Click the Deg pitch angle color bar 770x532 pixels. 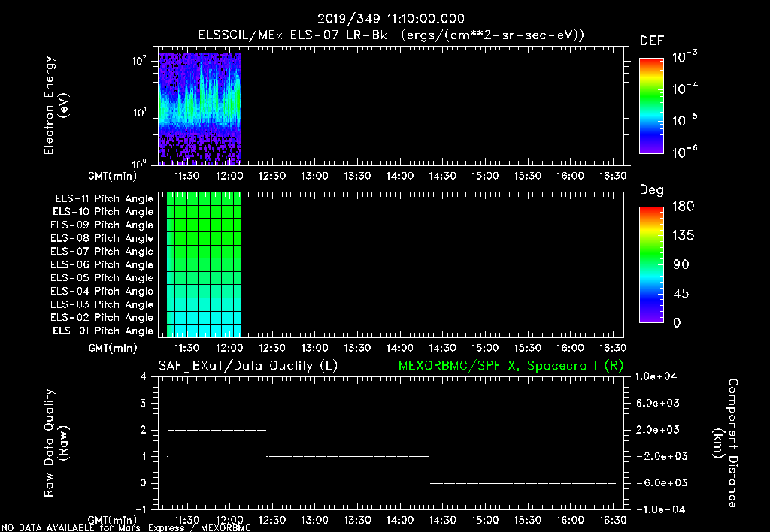pos(651,265)
